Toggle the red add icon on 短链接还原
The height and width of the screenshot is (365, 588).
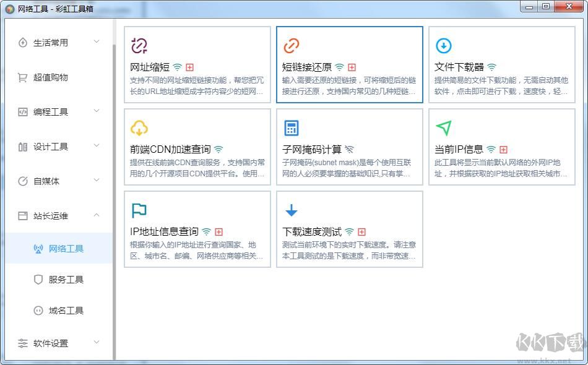click(353, 66)
